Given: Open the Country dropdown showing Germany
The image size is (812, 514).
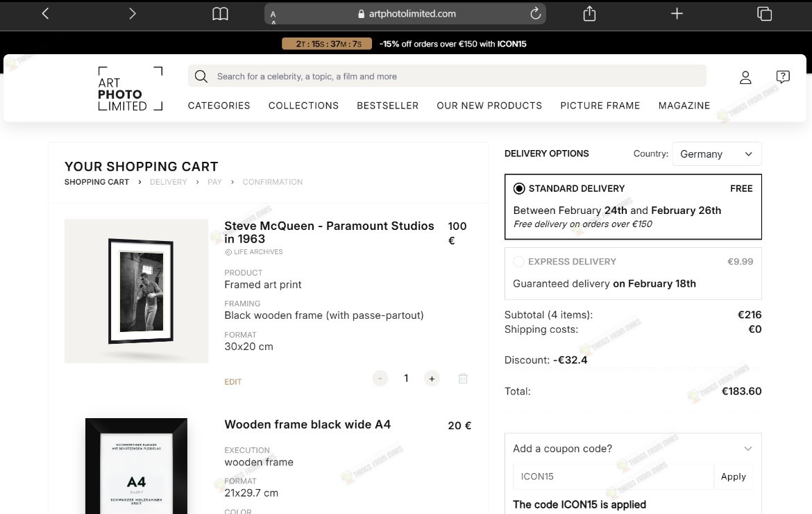Looking at the screenshot, I should click(717, 154).
